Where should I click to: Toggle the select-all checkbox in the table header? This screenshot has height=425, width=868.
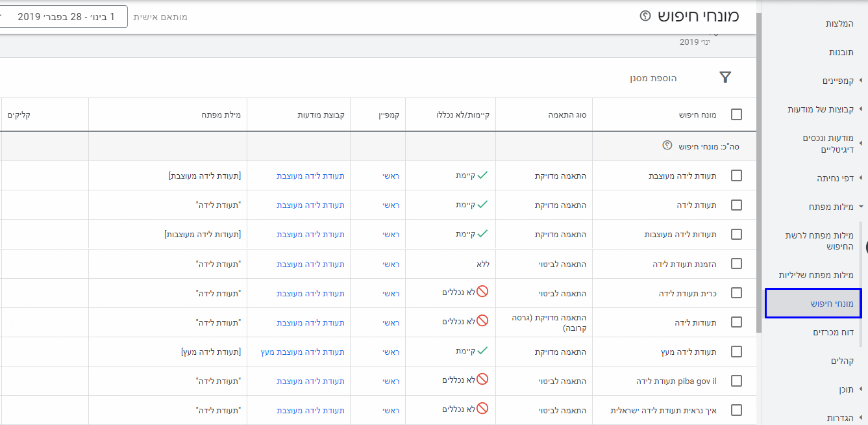click(736, 114)
